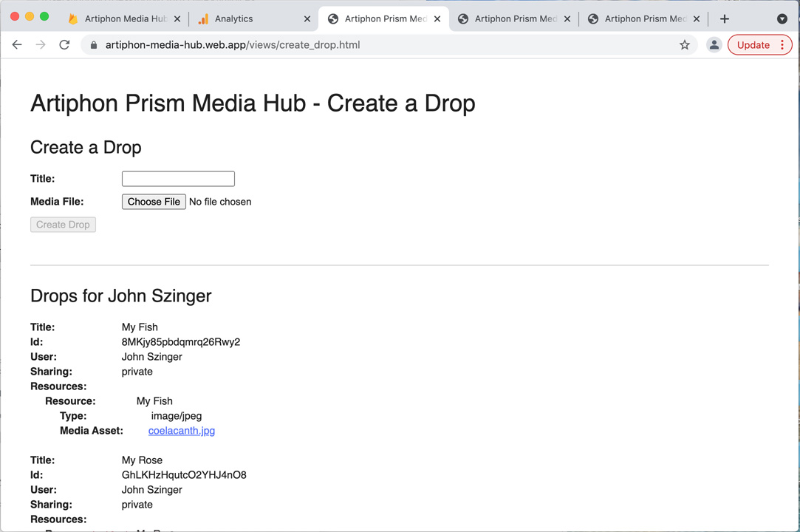This screenshot has width=800, height=532.
Task: Click the disabled Create Drop button
Action: pos(63,225)
